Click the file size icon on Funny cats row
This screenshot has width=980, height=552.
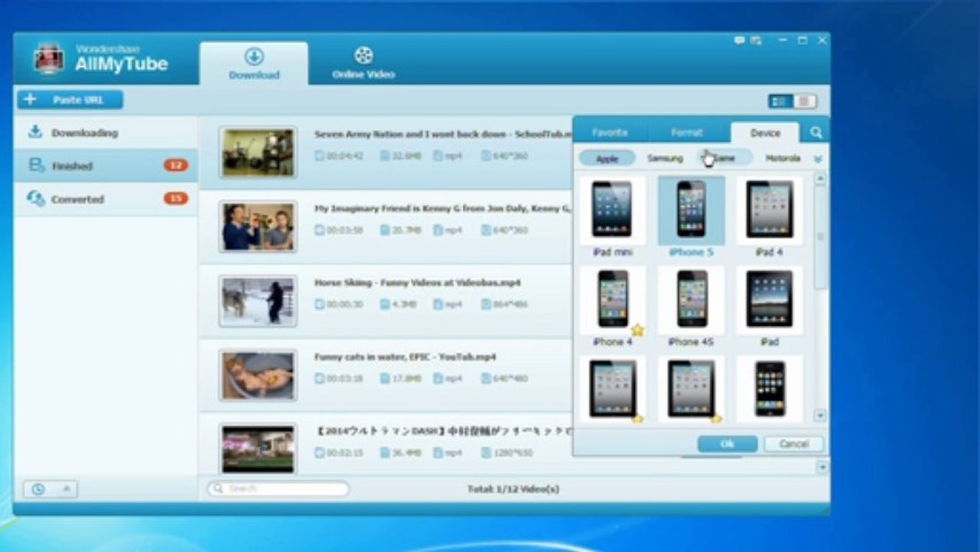click(x=385, y=379)
